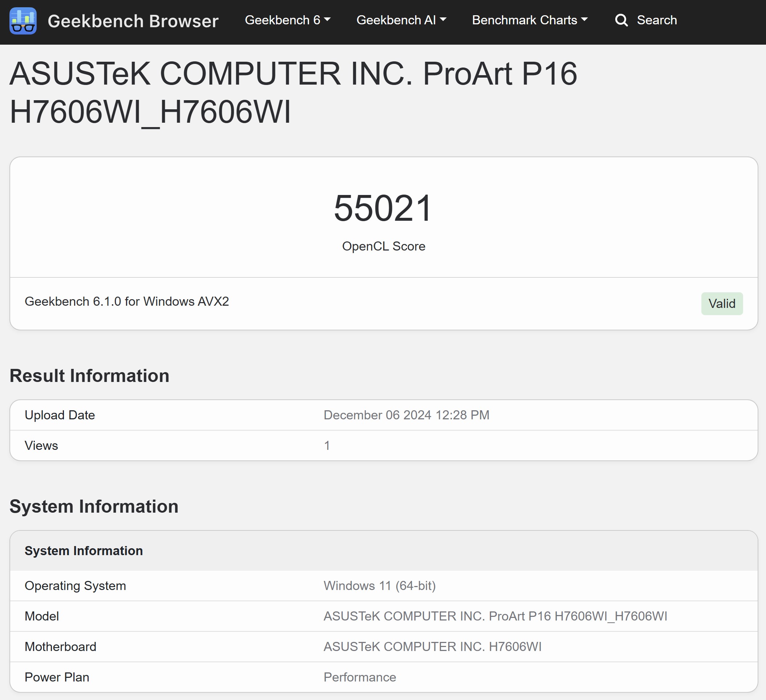Click the Upload Date label
766x700 pixels.
click(x=60, y=415)
